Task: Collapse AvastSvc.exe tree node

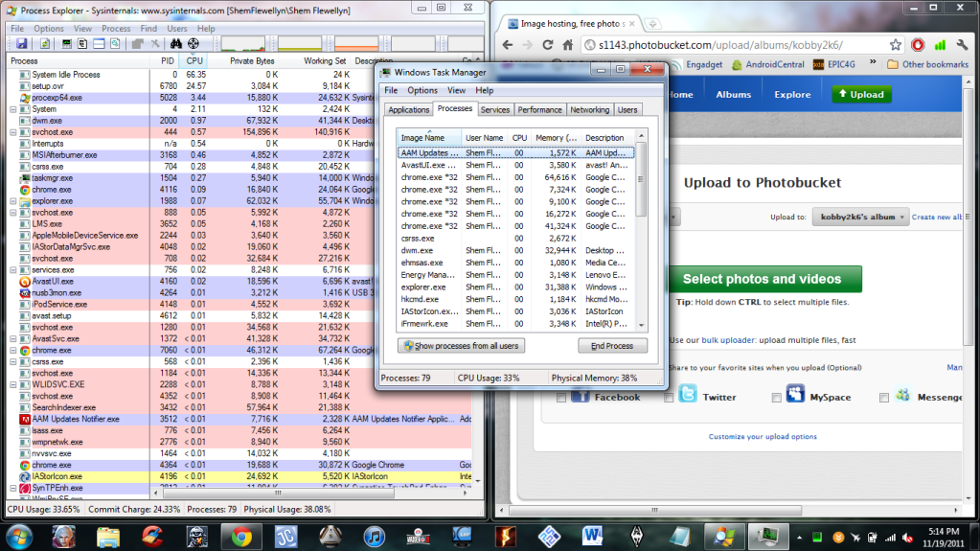Action: point(13,339)
